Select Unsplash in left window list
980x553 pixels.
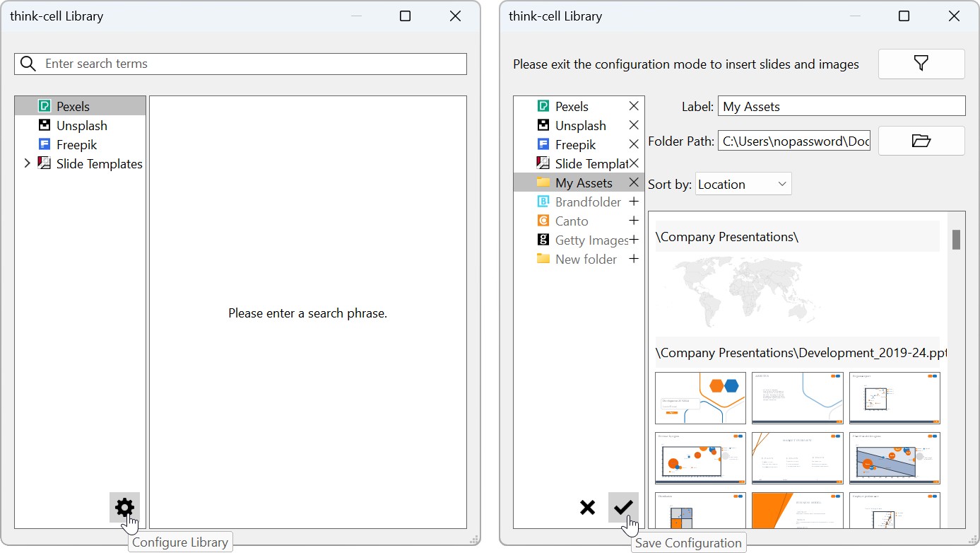tap(80, 125)
